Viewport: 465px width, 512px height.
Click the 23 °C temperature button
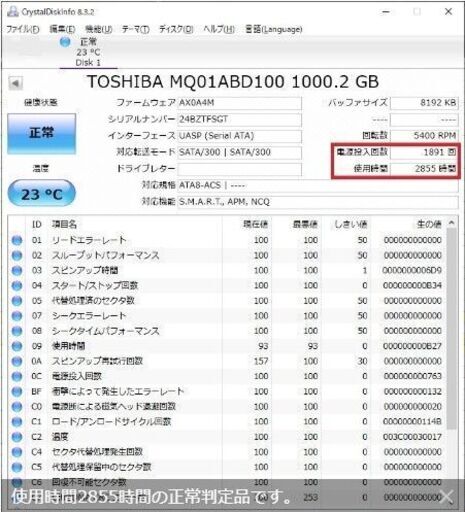click(41, 193)
